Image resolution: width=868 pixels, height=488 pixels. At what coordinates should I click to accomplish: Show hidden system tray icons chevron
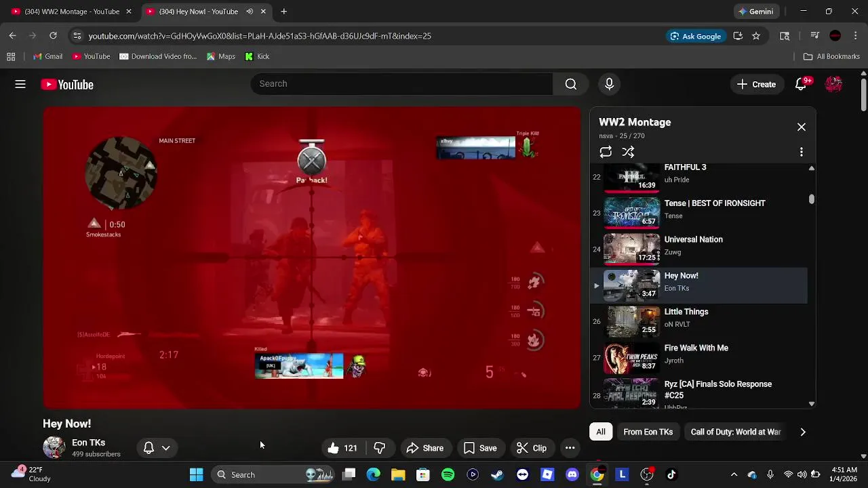[x=734, y=474]
